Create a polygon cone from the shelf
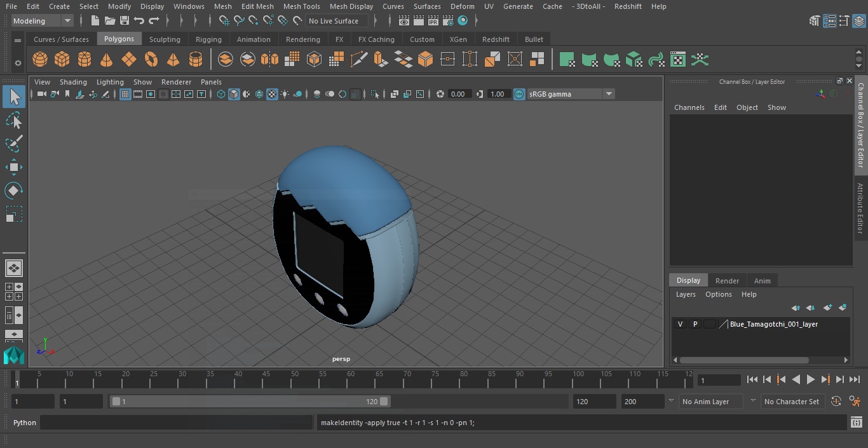The image size is (868, 448). pos(106,60)
